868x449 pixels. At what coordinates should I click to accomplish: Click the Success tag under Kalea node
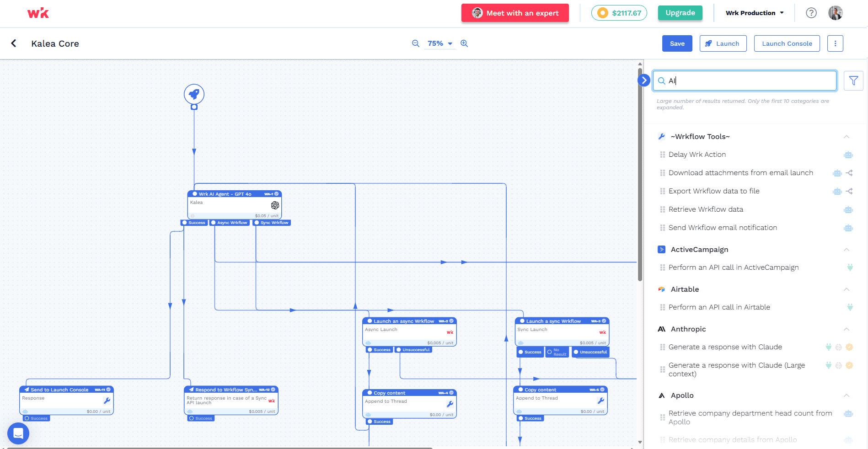tap(194, 223)
